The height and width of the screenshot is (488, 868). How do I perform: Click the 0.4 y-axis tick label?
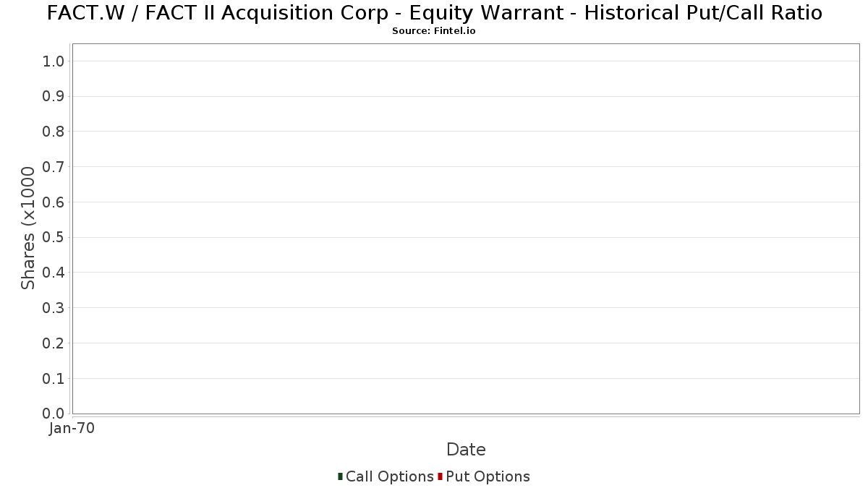[x=54, y=273]
